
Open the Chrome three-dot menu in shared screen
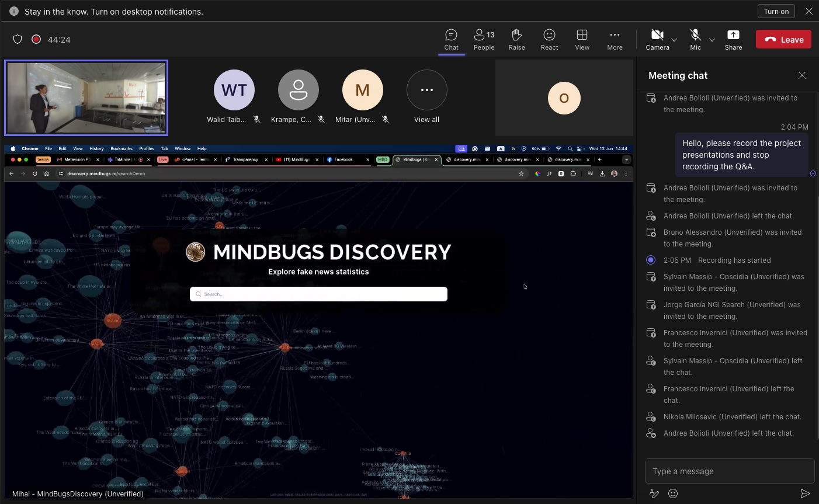(x=626, y=173)
